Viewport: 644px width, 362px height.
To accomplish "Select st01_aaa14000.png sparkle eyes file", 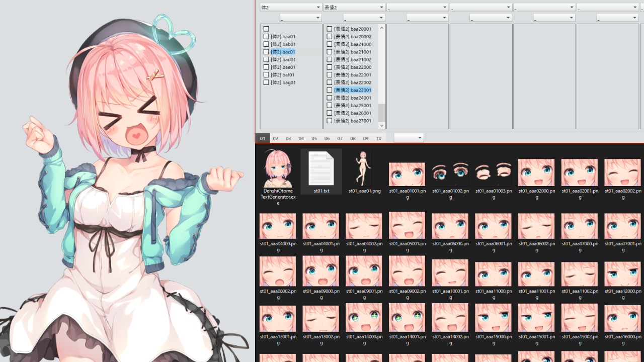I will tap(364, 318).
